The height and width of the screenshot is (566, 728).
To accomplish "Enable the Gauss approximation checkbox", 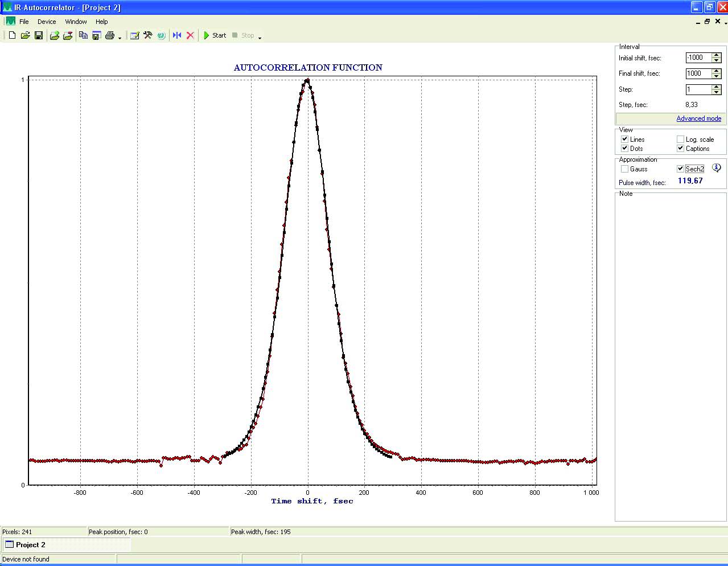I will 624,169.
